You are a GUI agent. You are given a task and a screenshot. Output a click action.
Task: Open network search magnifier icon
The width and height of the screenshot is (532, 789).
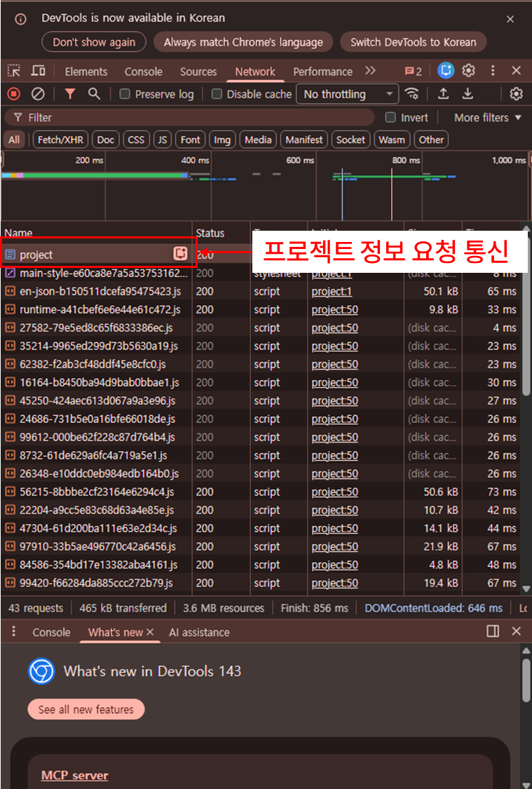click(94, 94)
